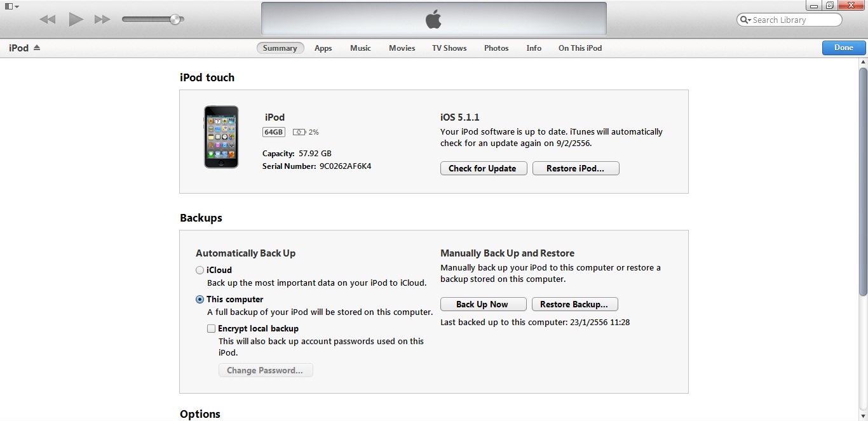Click the search magnifier dropdown icon
Viewport: 868px width, 421px height.
pyautogui.click(x=745, y=20)
